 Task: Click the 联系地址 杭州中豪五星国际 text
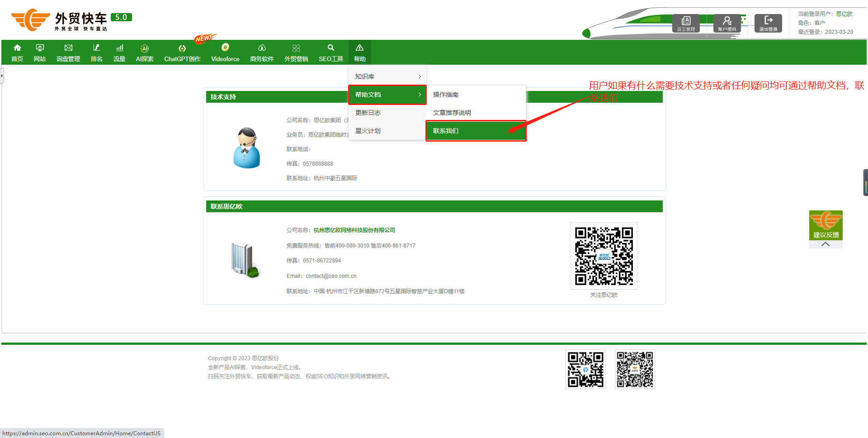click(322, 178)
